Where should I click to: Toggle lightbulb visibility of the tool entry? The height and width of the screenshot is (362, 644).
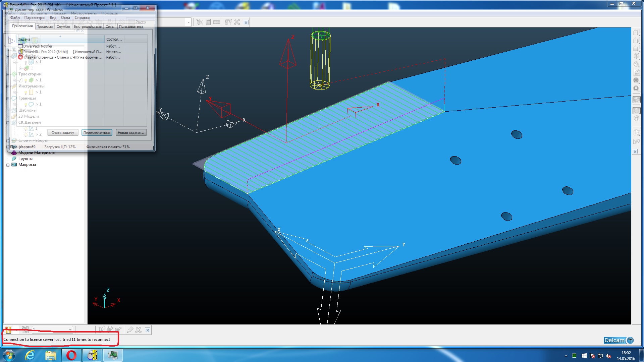tap(25, 93)
